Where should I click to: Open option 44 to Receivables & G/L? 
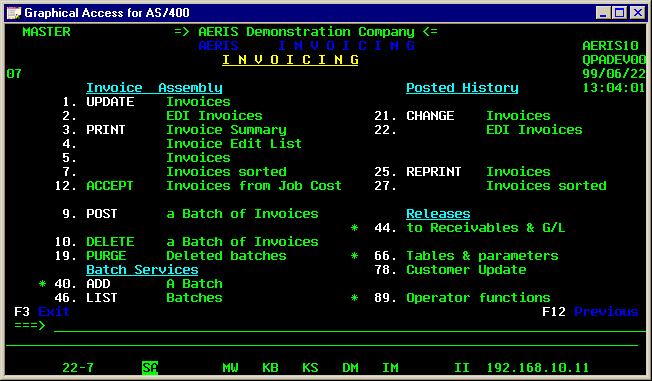coord(470,228)
